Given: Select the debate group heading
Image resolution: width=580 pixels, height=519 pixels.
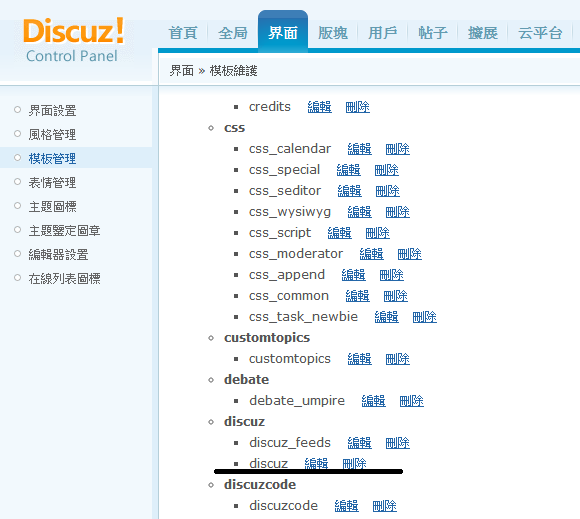Looking at the screenshot, I should point(246,380).
